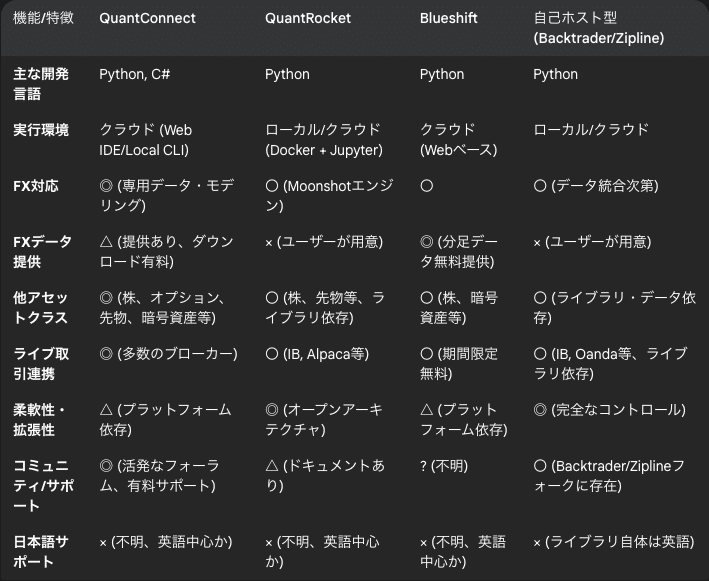Click the 日本語サポート row label

(x=41, y=552)
